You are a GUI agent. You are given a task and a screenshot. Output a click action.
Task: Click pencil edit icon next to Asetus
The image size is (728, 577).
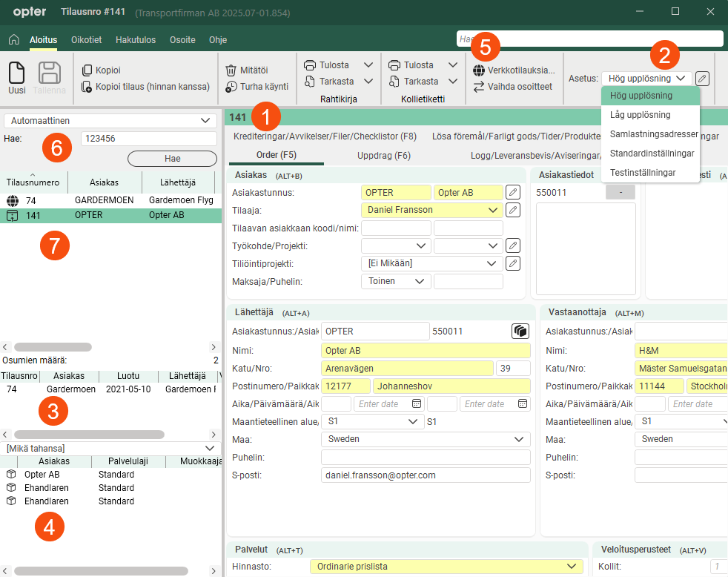tap(703, 78)
